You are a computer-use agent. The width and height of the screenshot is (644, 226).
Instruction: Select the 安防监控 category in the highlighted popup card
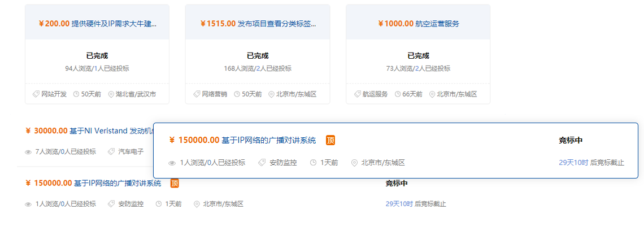tap(282, 163)
